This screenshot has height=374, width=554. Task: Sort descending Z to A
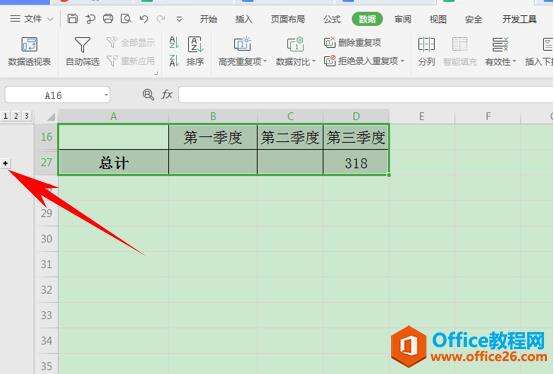173,61
